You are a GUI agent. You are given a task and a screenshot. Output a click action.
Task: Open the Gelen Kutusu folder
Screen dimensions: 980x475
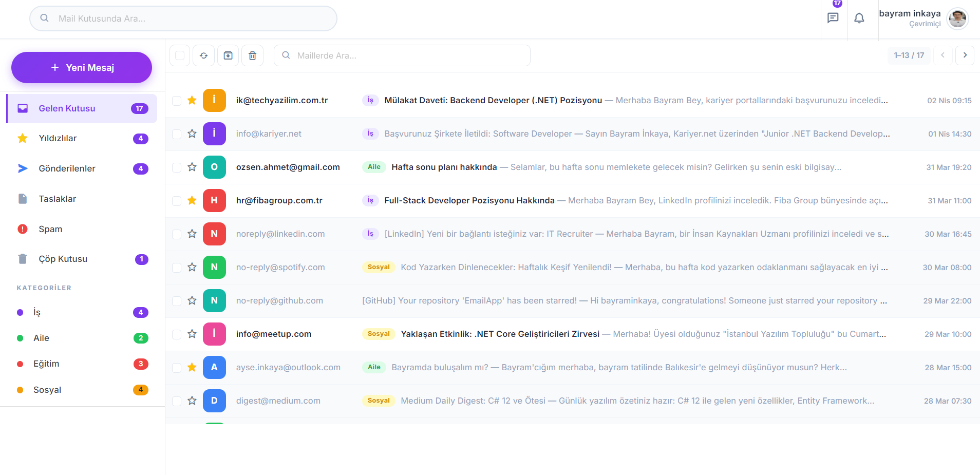pyautogui.click(x=82, y=108)
